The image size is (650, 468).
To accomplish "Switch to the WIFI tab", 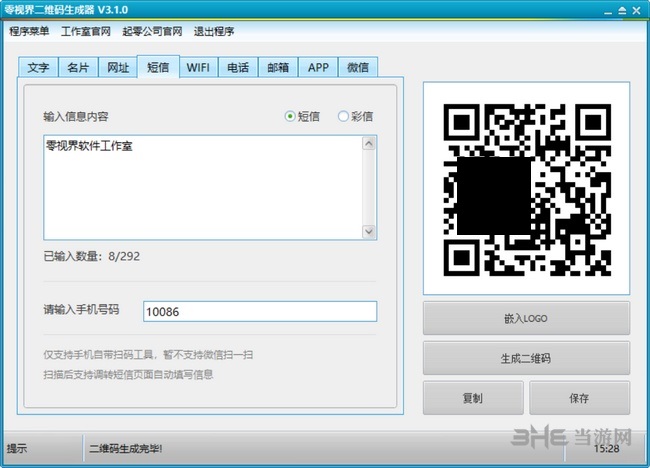I will click(x=198, y=67).
